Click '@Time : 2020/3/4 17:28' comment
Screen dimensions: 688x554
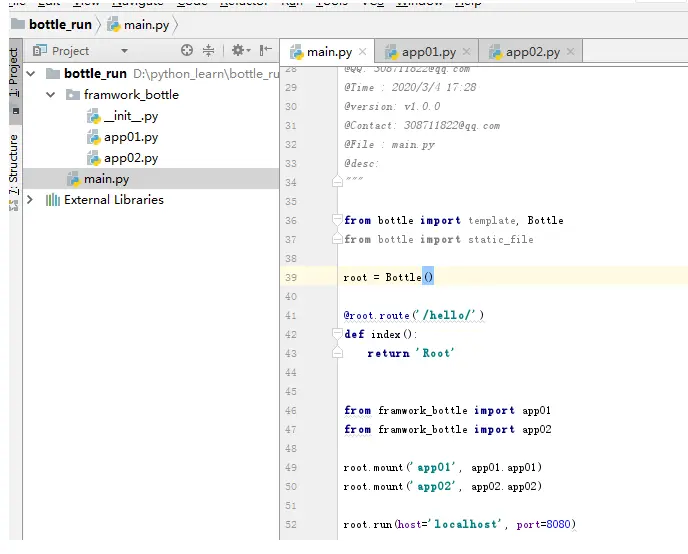[410, 87]
